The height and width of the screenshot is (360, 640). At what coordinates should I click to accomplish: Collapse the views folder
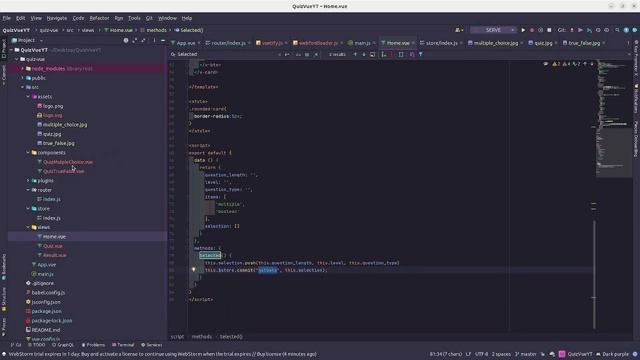[x=28, y=227]
